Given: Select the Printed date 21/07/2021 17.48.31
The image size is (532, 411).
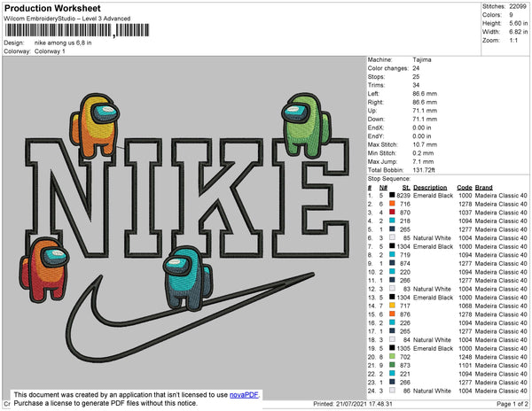Looking at the screenshot, I should (364, 404).
